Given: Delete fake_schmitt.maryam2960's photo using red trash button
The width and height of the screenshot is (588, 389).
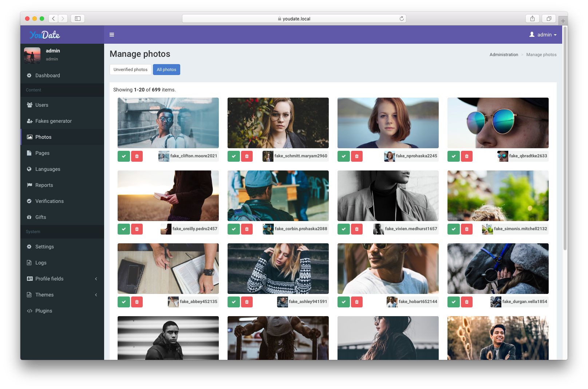Looking at the screenshot, I should (247, 156).
